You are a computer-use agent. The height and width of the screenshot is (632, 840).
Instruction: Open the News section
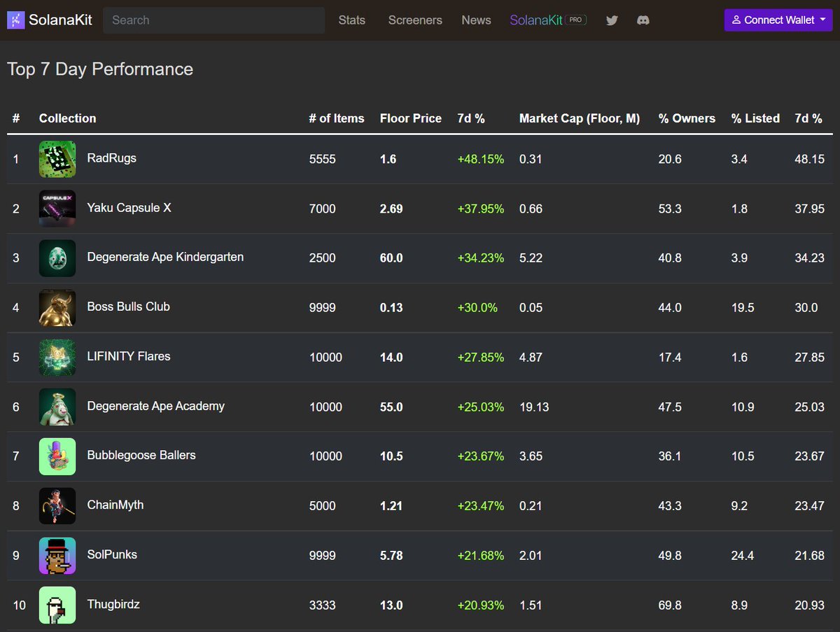(476, 20)
